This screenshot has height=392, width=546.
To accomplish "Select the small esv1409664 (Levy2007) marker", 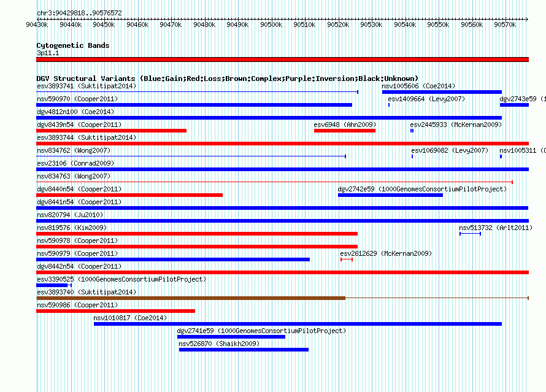I will (389, 105).
